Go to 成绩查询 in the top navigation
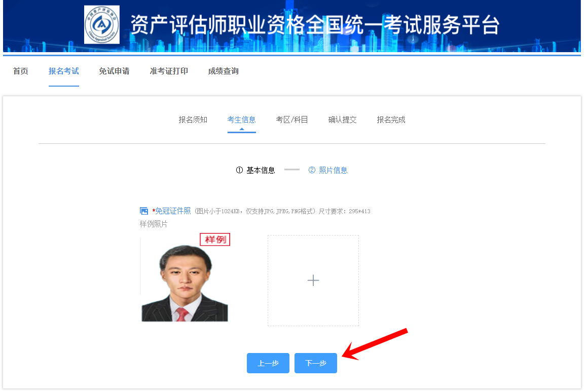The width and height of the screenshot is (587, 392). 223,71
